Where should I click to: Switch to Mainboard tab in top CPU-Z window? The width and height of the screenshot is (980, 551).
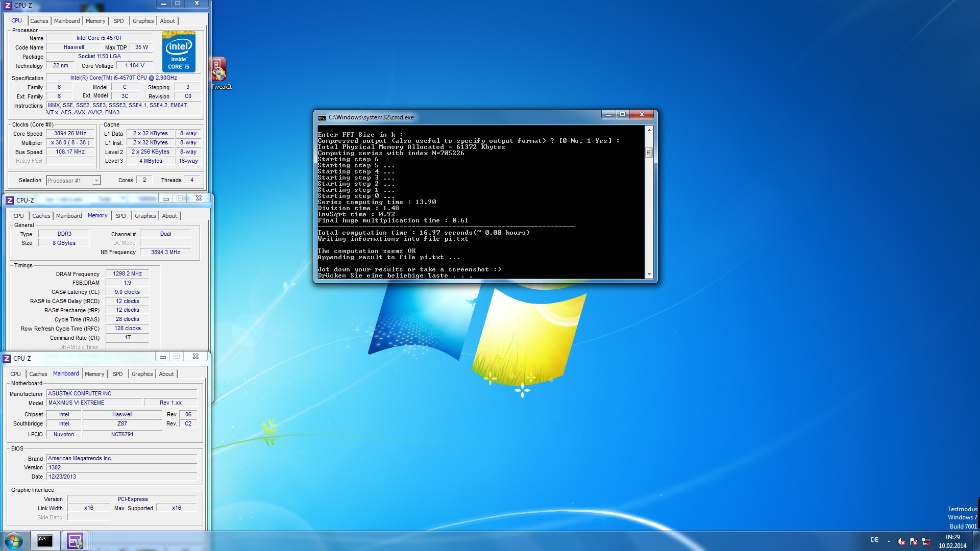(67, 21)
